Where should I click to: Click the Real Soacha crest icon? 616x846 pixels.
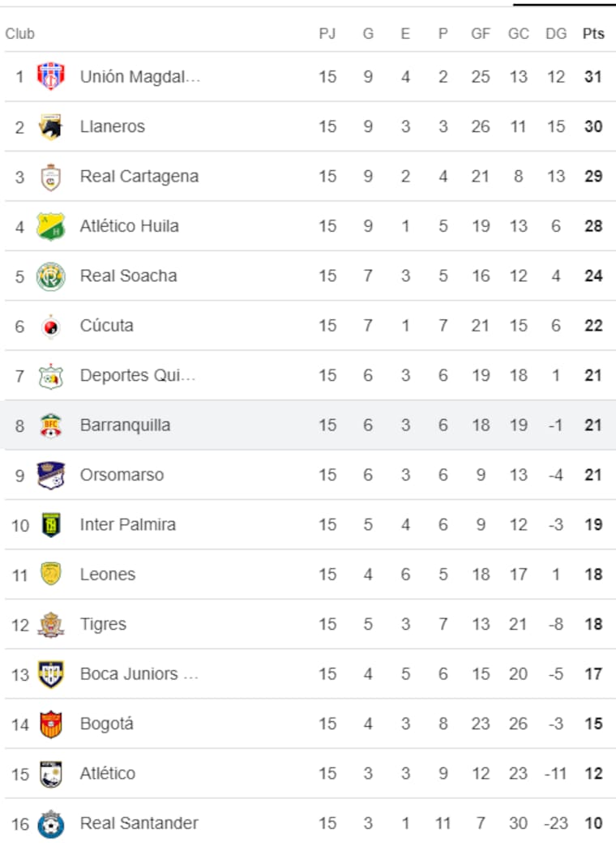(x=51, y=276)
